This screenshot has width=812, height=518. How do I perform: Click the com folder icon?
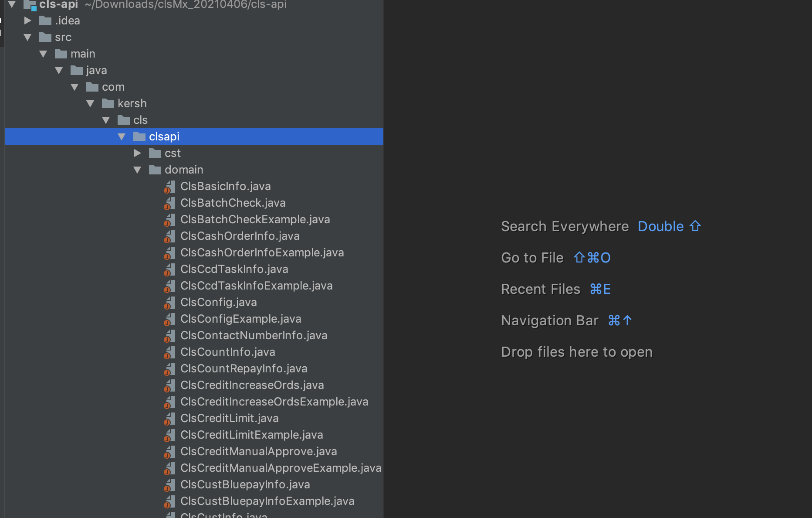(x=92, y=87)
